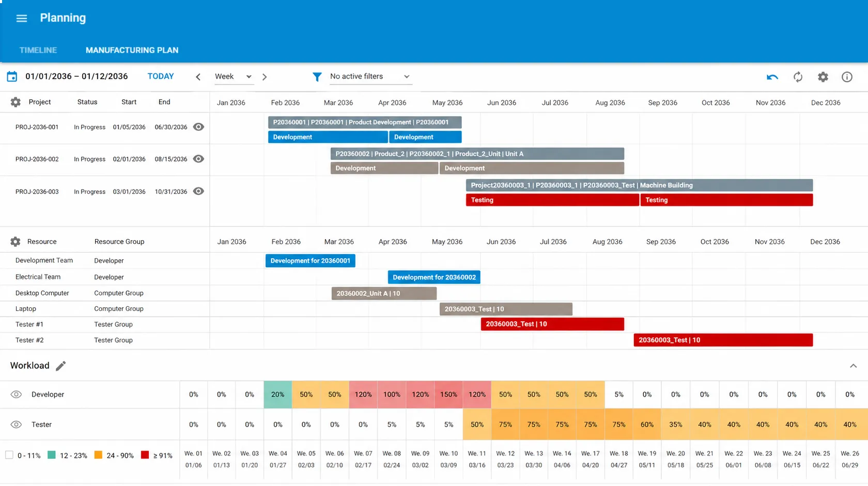Open Resource column settings gear
This screenshot has width=868, height=486.
[16, 242]
